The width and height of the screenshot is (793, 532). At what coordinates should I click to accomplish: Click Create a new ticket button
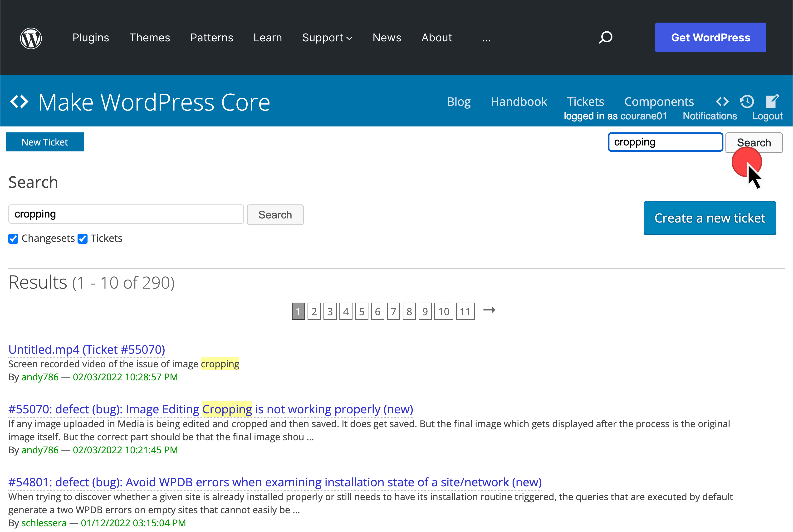[710, 218]
